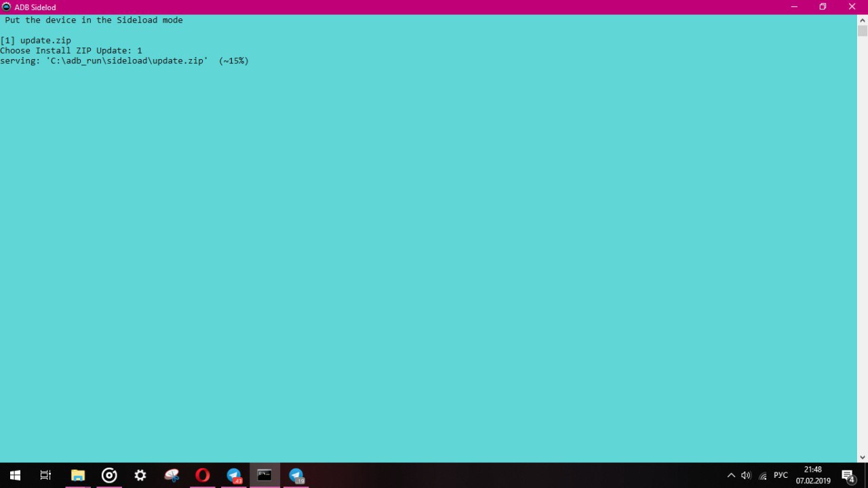Minimize the ADB Sidelod window
Viewport: 868px width, 488px height.
click(794, 7)
